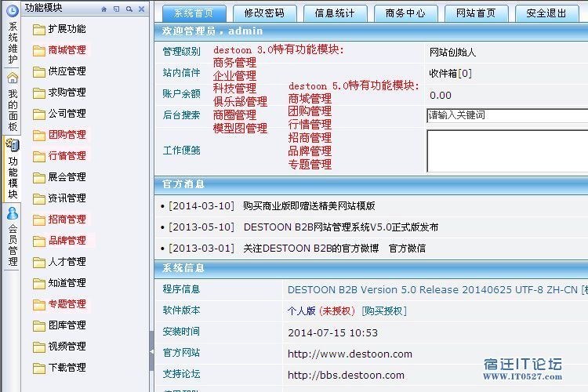Click the 官方网站 row label

point(182,353)
